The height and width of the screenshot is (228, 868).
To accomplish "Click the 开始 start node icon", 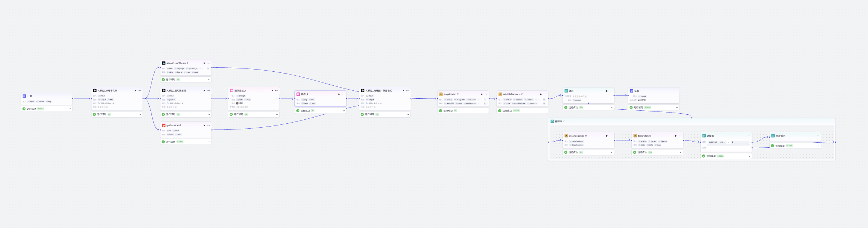I will click(x=24, y=96).
